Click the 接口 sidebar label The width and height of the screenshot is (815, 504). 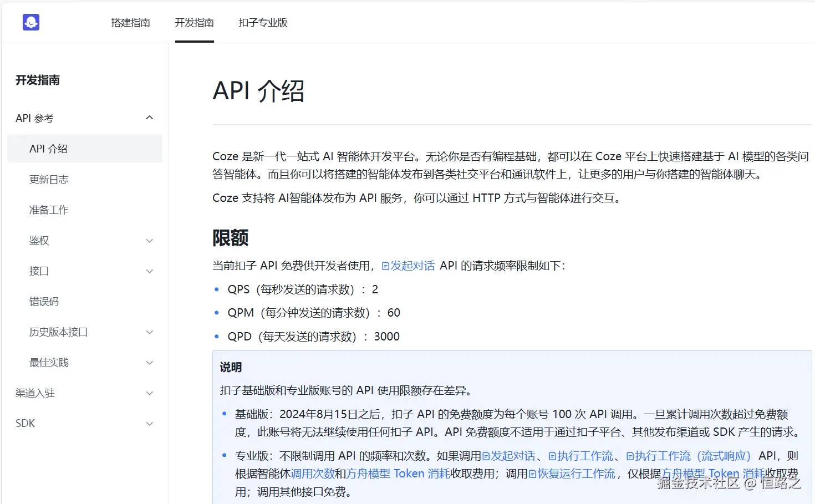coord(39,271)
